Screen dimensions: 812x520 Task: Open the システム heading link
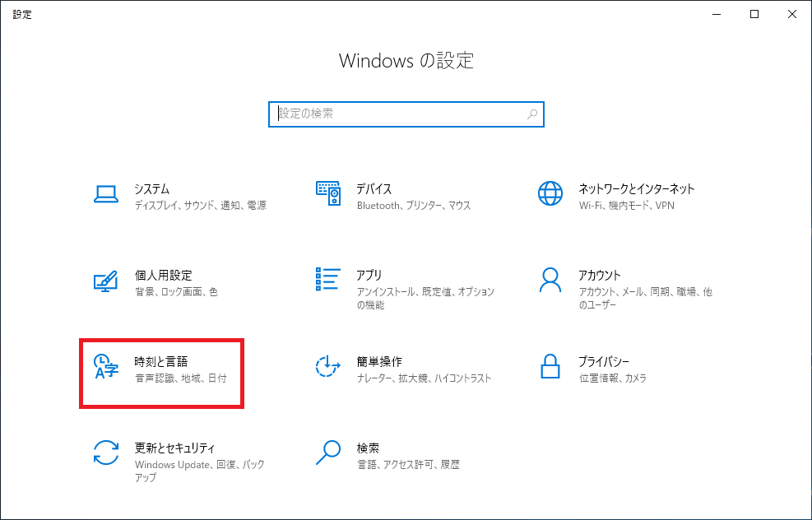(151, 188)
